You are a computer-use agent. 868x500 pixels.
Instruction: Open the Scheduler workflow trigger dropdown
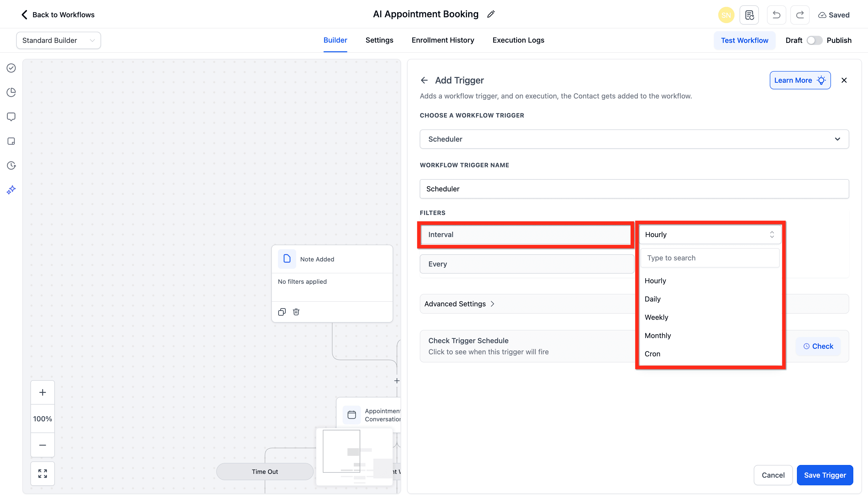(x=634, y=139)
